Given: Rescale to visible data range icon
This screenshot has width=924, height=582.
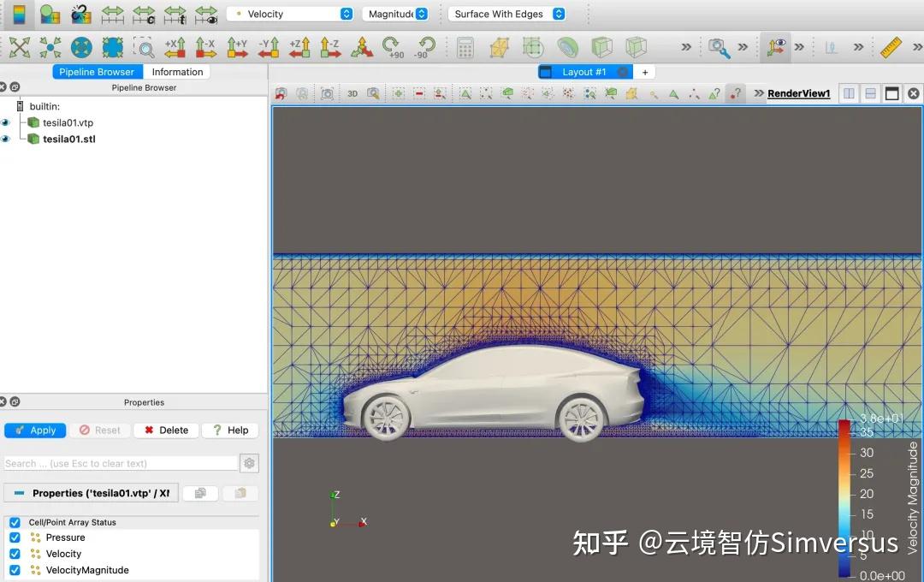Looking at the screenshot, I should point(206,15).
